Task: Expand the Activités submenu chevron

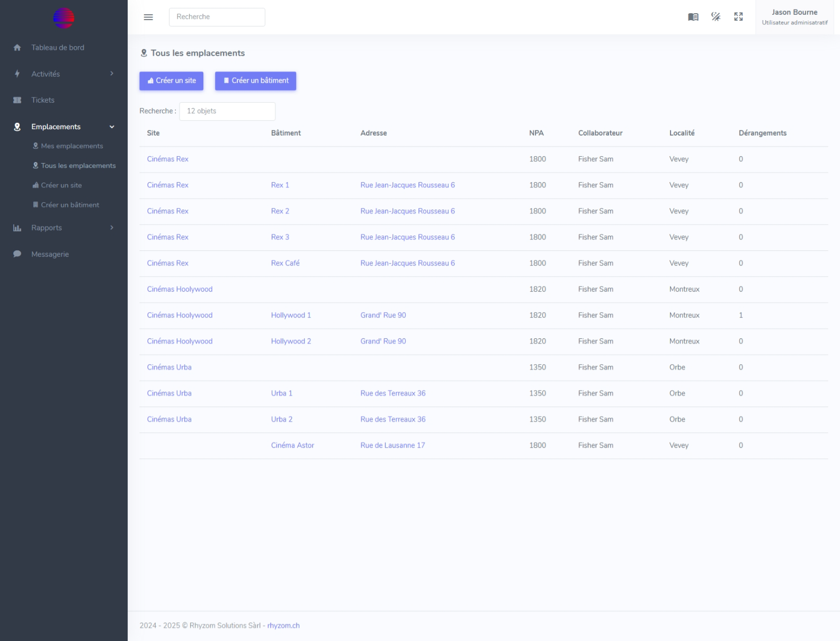Action: pos(112,74)
